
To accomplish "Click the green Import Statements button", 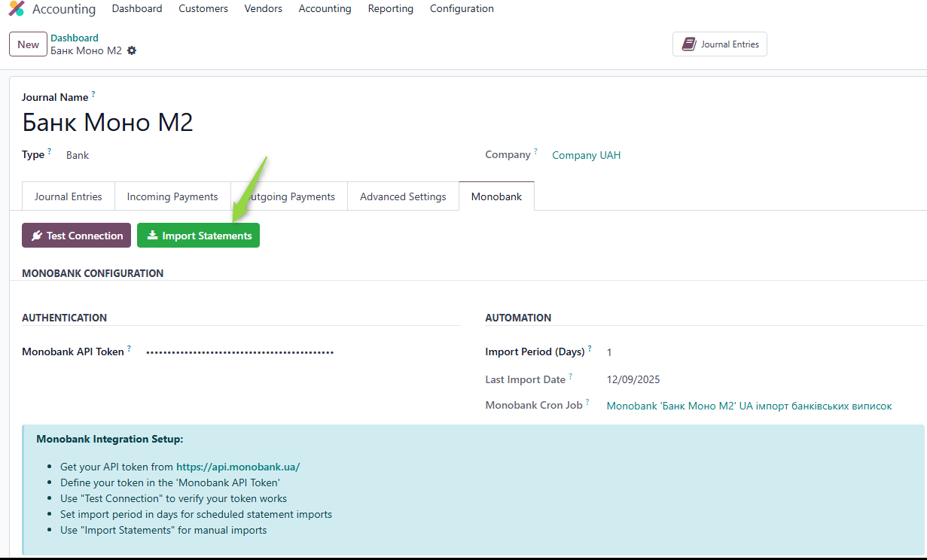I will pyautogui.click(x=198, y=236).
